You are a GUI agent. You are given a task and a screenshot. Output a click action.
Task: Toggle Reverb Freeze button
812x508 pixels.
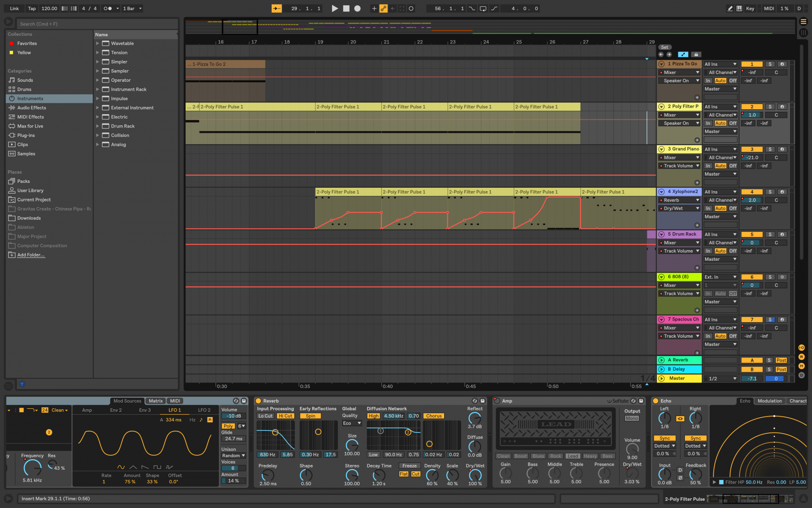tap(409, 466)
